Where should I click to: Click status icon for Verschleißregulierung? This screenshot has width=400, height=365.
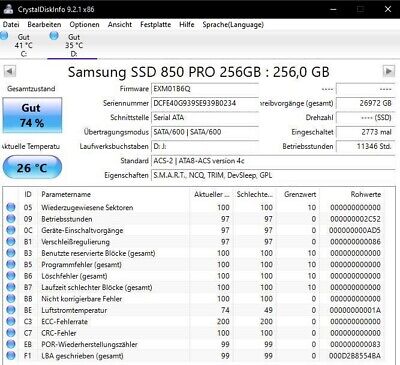11,242
